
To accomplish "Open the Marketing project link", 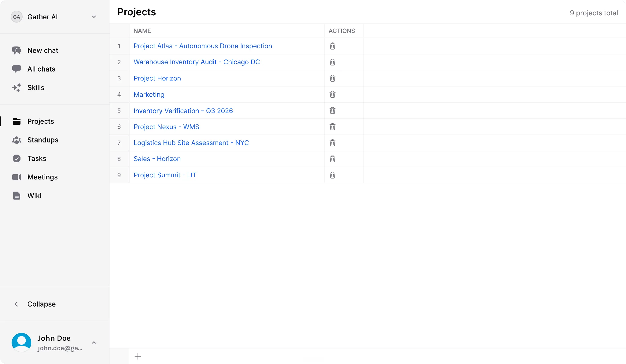I will tap(149, 94).
